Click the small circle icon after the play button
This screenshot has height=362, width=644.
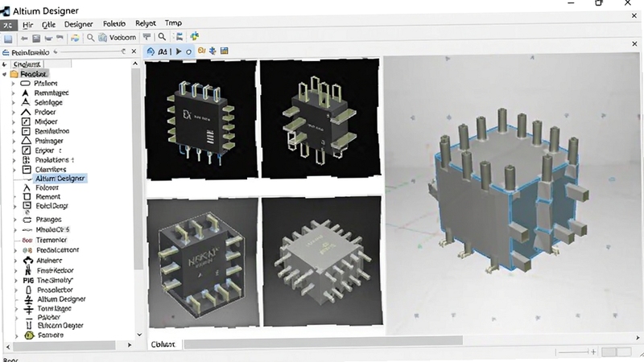[x=188, y=51]
